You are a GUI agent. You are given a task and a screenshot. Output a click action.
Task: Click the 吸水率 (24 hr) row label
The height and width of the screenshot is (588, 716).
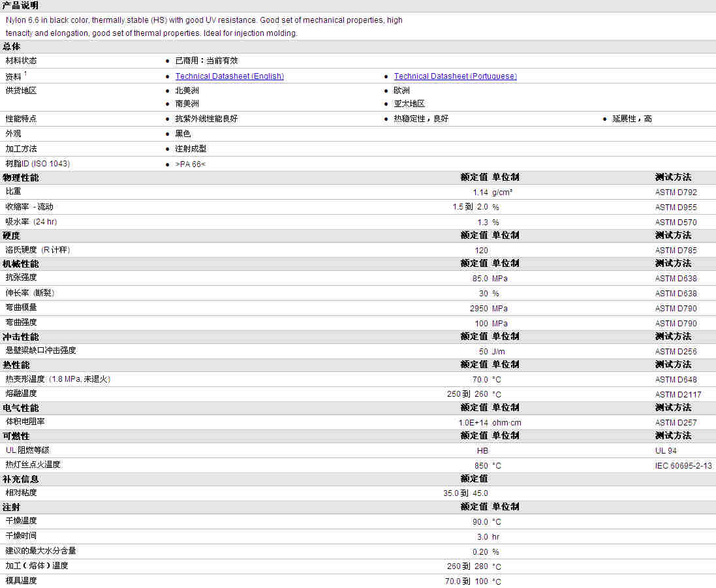pyautogui.click(x=31, y=222)
